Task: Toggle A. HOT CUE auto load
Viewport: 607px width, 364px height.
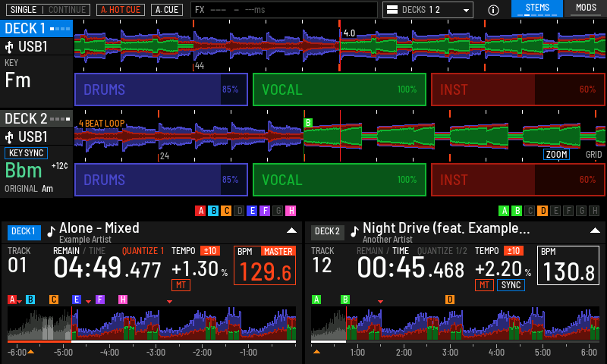Action: coord(121,10)
